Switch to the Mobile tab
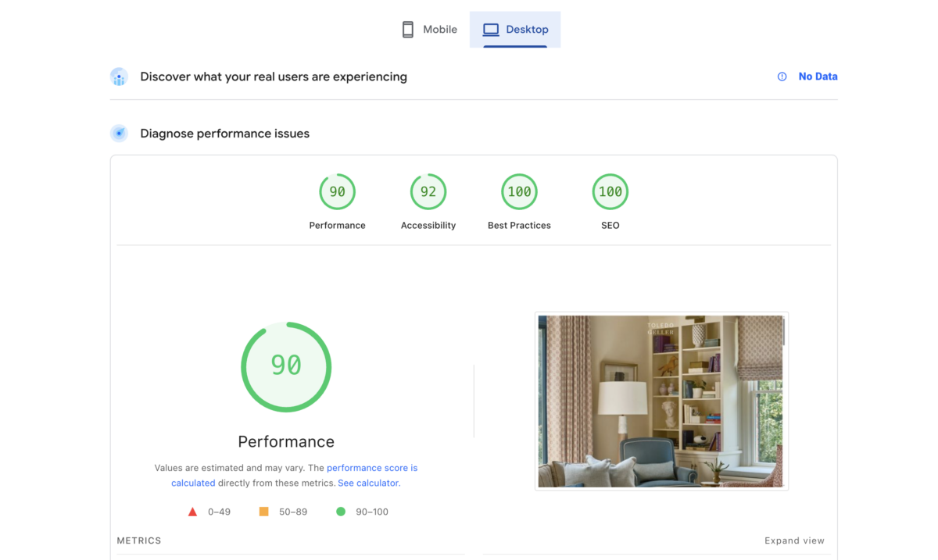Screen dimensions: 938x560 tap(429, 30)
